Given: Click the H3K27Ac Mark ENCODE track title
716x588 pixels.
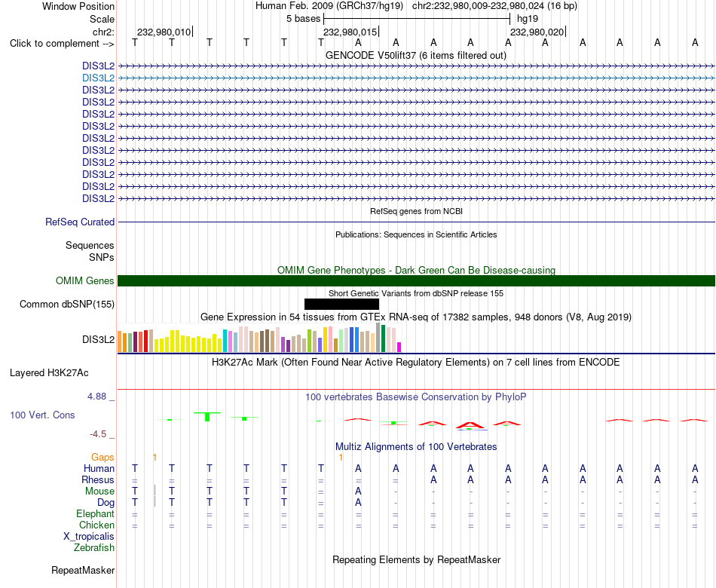Looking at the screenshot, I should click(416, 363).
